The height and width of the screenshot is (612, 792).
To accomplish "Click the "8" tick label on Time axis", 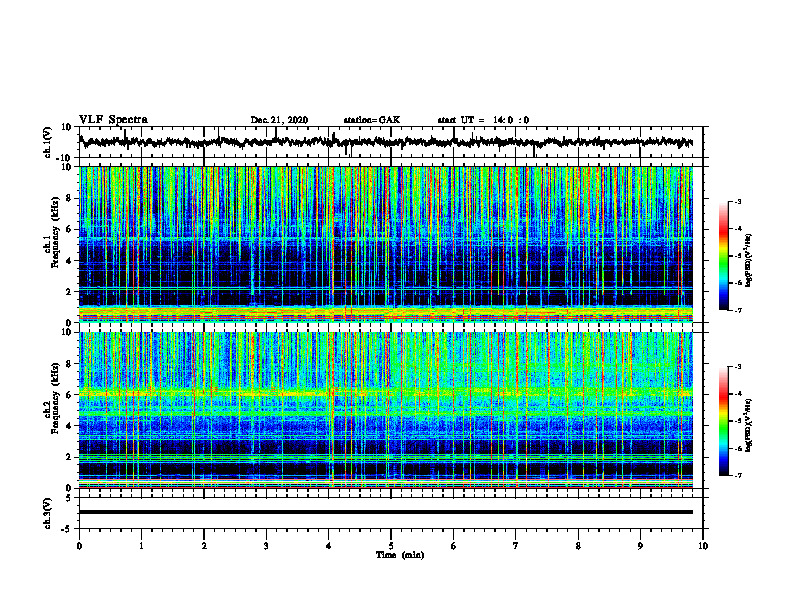I will pos(578,546).
